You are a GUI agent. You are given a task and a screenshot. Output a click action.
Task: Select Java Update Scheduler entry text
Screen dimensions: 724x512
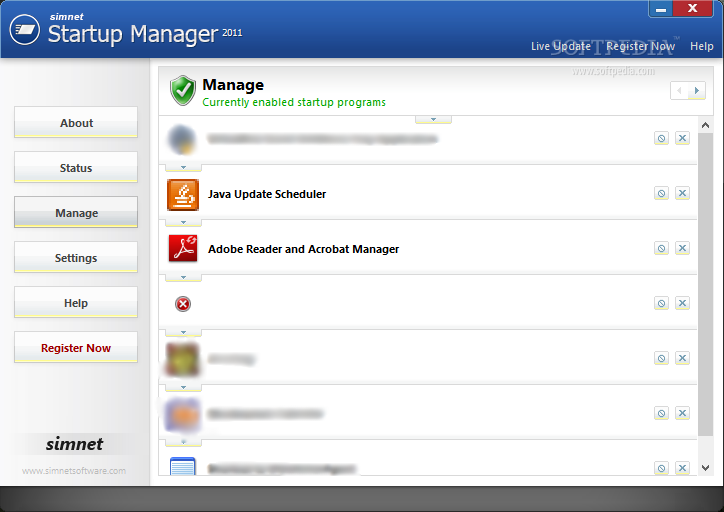coord(267,194)
